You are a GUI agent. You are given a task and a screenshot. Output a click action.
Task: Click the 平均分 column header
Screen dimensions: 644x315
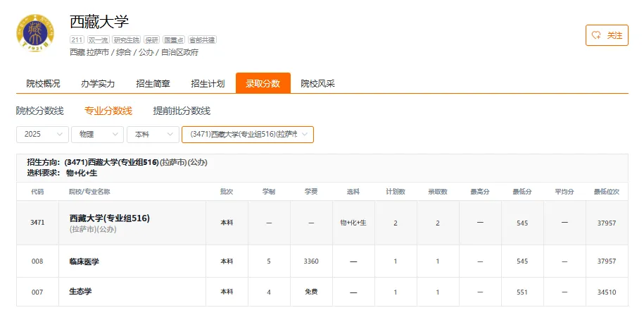click(x=564, y=192)
